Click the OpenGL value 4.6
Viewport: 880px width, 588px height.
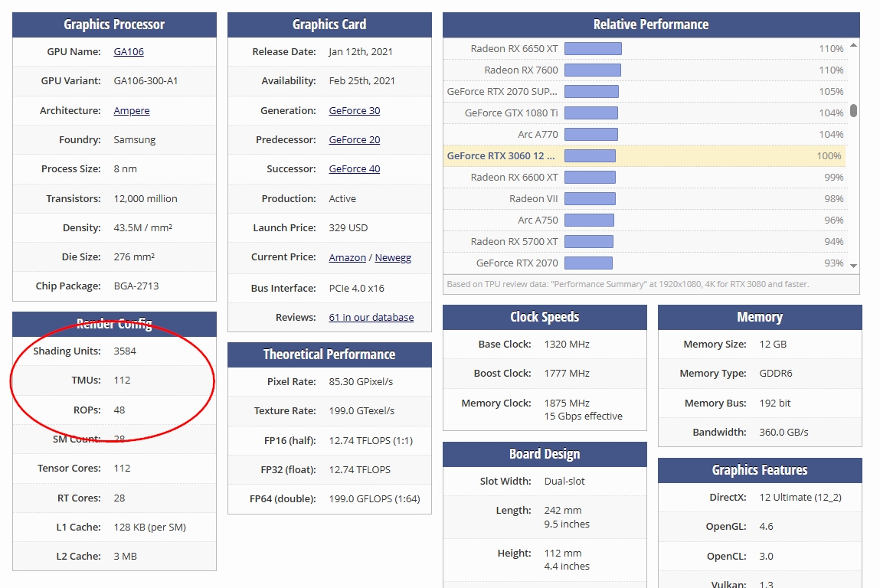click(x=766, y=527)
